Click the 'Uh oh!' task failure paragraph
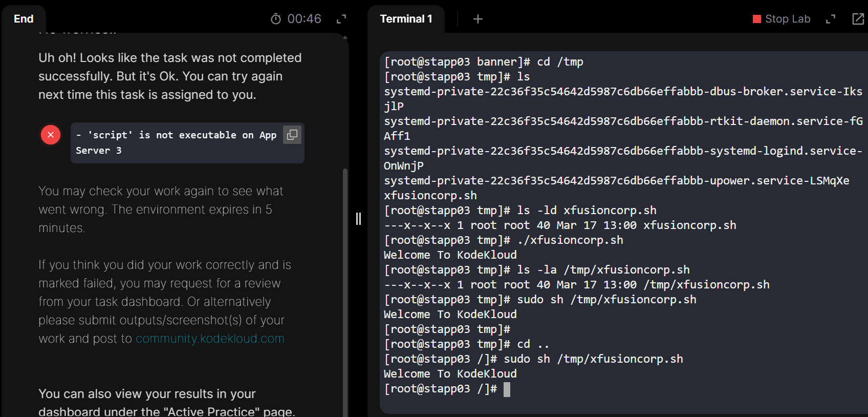This screenshot has width=868, height=417. coord(170,76)
